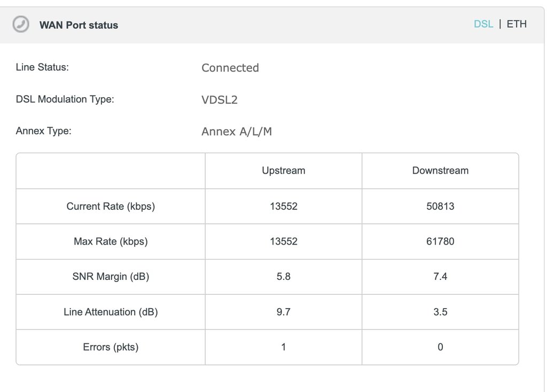Click the DSL Modulation Type label

point(65,99)
